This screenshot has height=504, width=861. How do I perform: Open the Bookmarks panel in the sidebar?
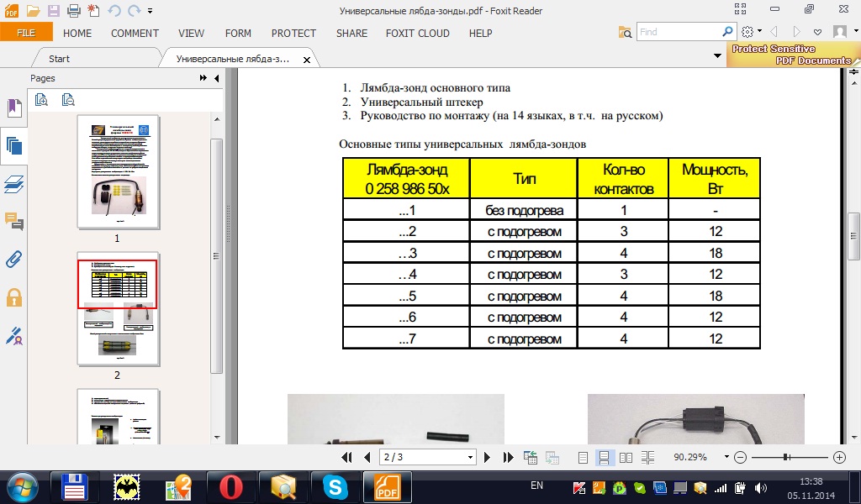13,108
